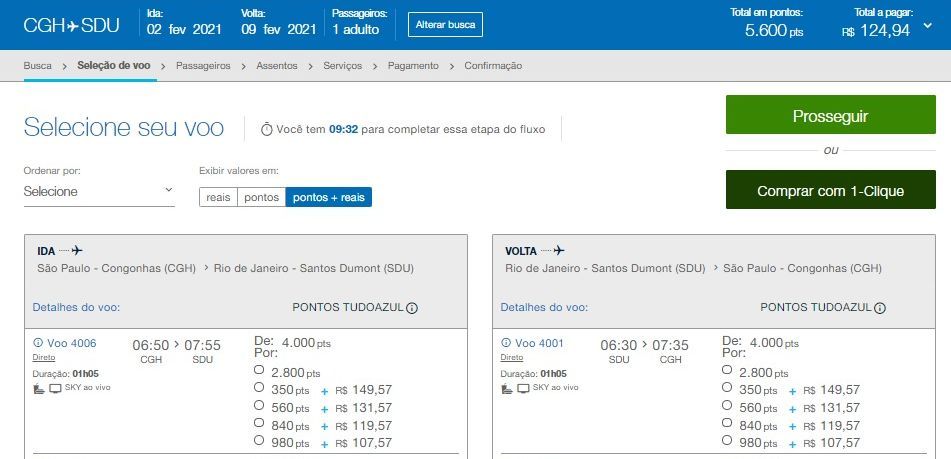Select 840 pts + R$ 119,57 for flight 4001

727,422
